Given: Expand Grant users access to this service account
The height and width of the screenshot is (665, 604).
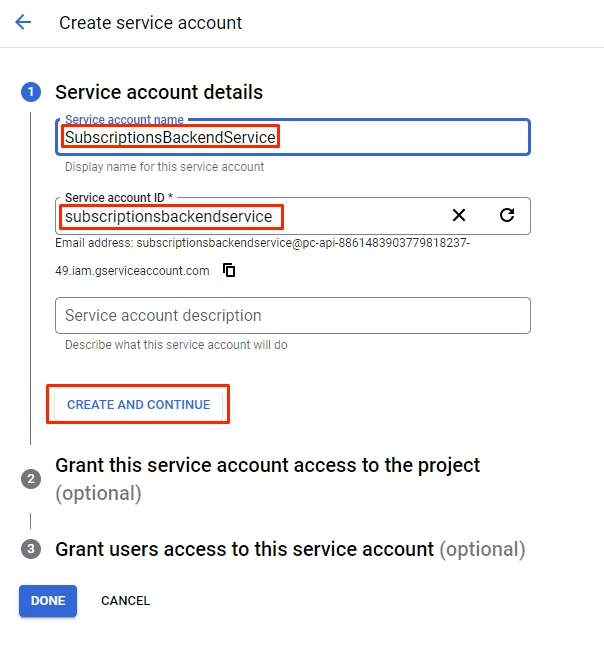Looking at the screenshot, I should pos(245,549).
